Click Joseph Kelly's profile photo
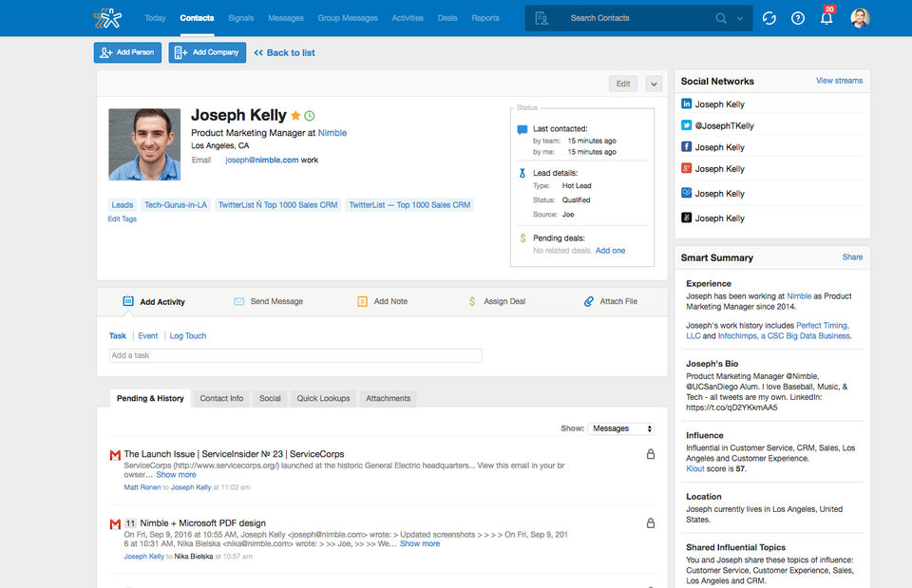This screenshot has width=912, height=588. pyautogui.click(x=144, y=144)
